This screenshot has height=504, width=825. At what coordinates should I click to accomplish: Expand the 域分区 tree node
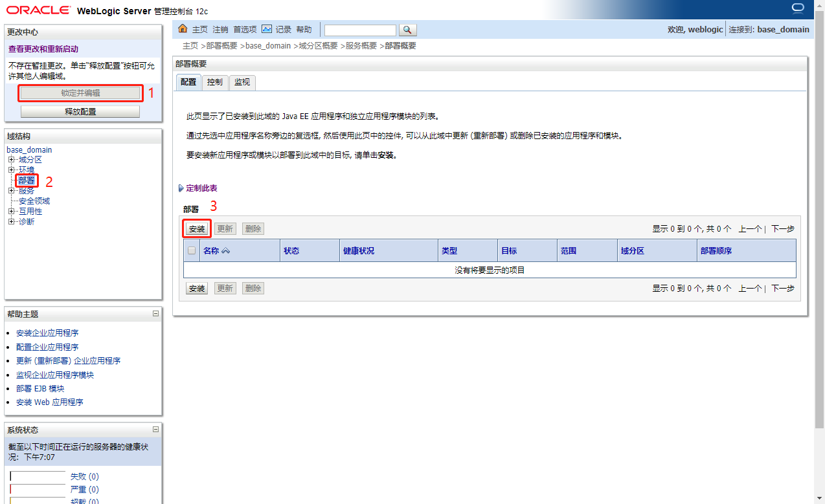[x=12, y=159]
